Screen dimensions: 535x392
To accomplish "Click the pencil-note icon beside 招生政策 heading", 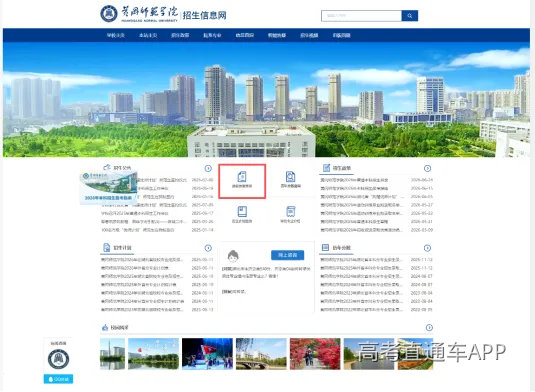I will click(327, 168).
